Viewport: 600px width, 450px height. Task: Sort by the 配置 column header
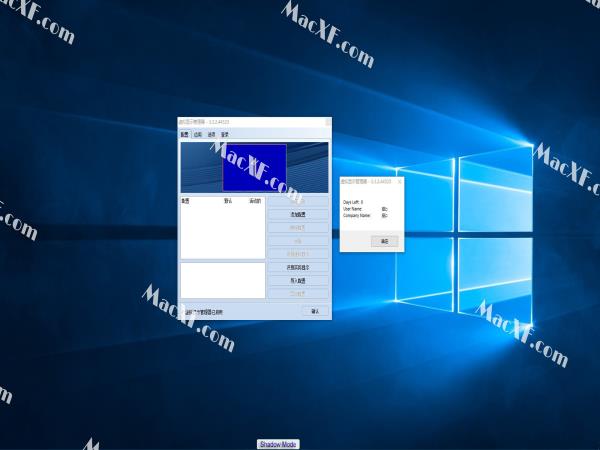tap(186, 201)
